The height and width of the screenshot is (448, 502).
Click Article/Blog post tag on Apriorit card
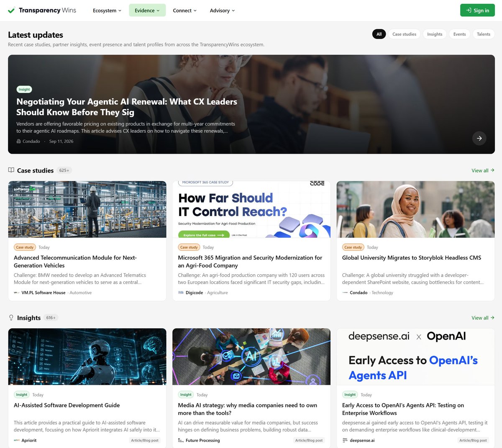click(x=145, y=440)
